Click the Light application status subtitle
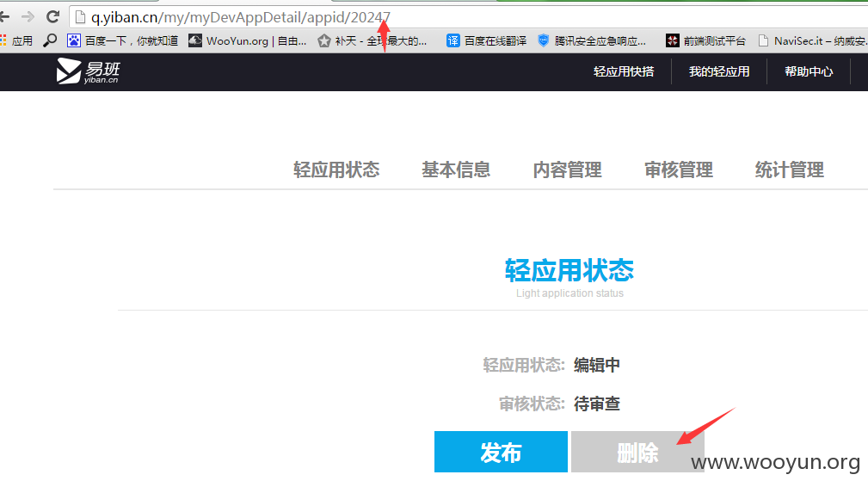Viewport: 868px width, 487px height. [x=569, y=293]
